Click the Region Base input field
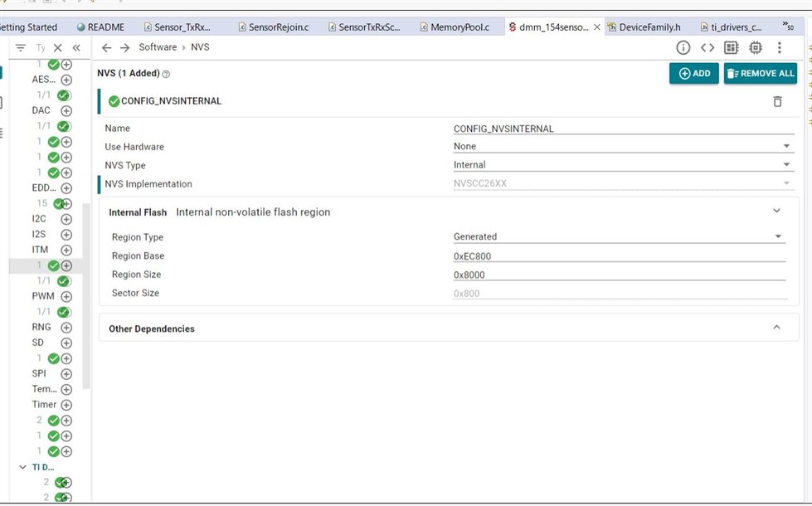The width and height of the screenshot is (812, 506). [619, 256]
